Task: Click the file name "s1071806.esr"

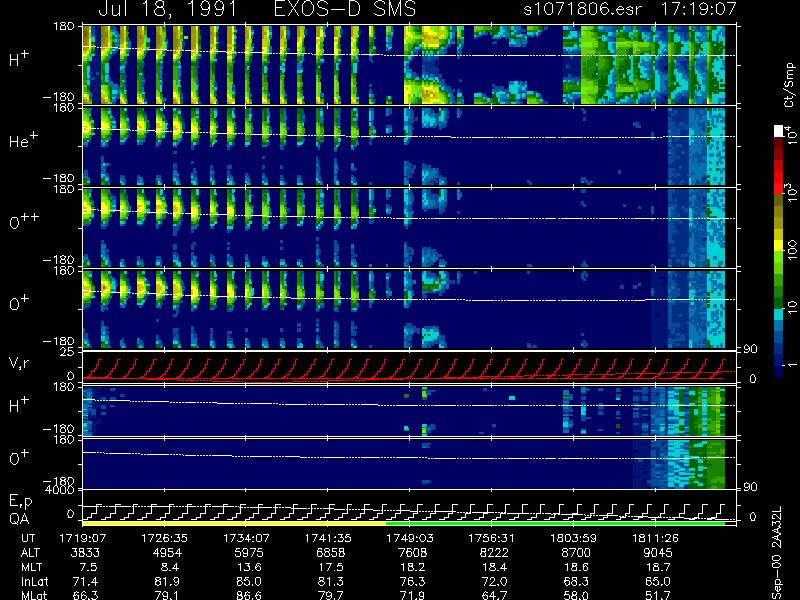Action: click(582, 9)
